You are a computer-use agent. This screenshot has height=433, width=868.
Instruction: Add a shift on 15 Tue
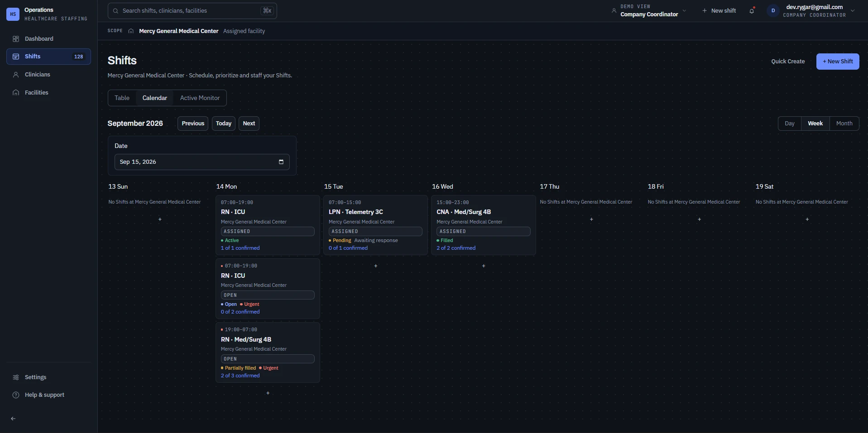(376, 266)
